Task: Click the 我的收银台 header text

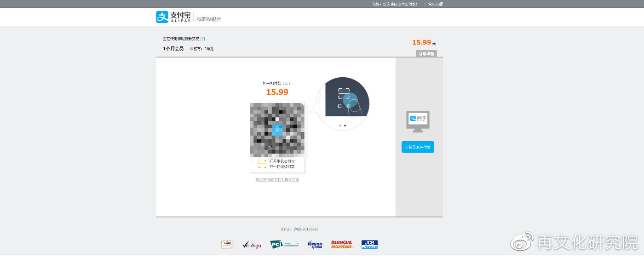Action: [209, 19]
